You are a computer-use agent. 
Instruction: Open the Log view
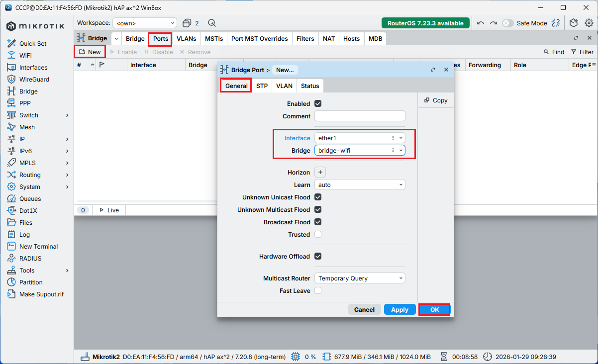click(x=24, y=234)
